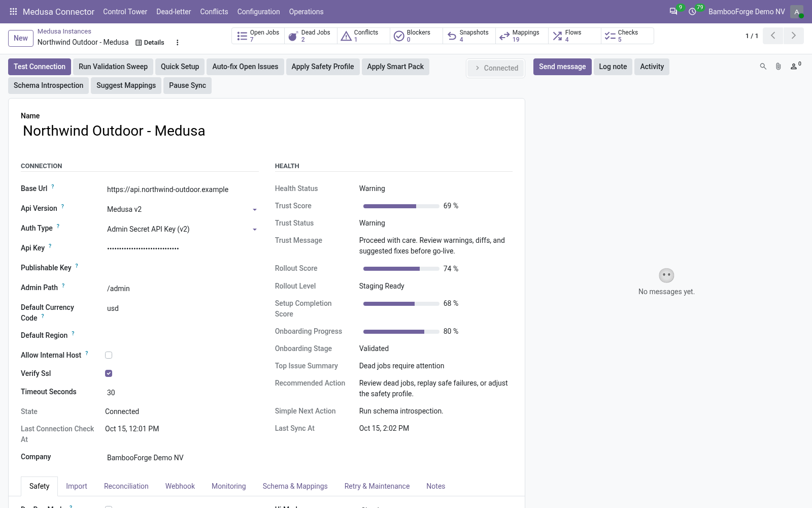
Task: Open the Open Jobs stat button
Action: tap(258, 36)
